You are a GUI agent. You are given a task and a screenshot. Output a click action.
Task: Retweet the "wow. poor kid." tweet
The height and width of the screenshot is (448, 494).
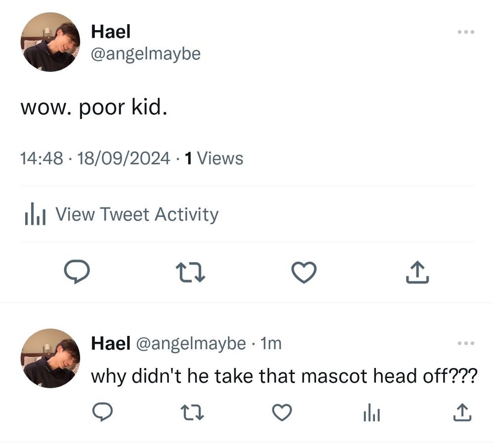tap(191, 271)
